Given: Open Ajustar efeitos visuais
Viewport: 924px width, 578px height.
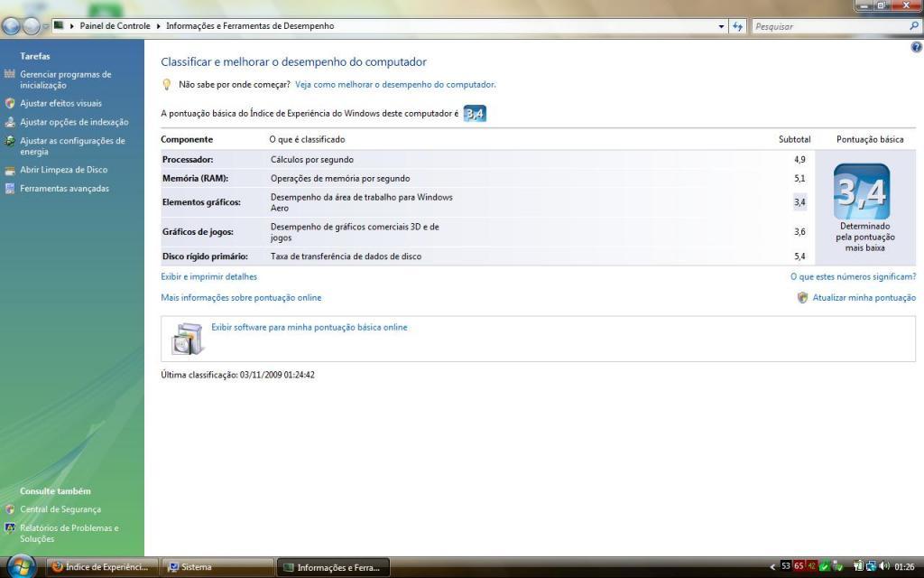Looking at the screenshot, I should 60,103.
